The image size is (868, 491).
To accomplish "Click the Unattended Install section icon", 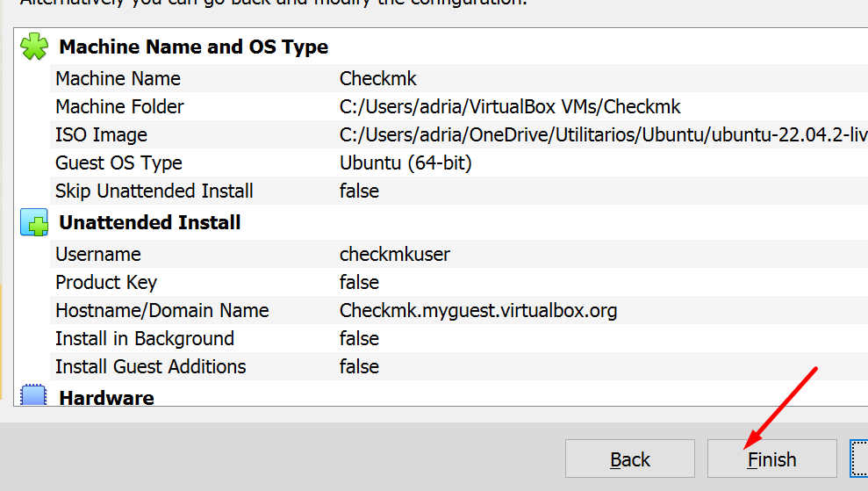I will (34, 222).
